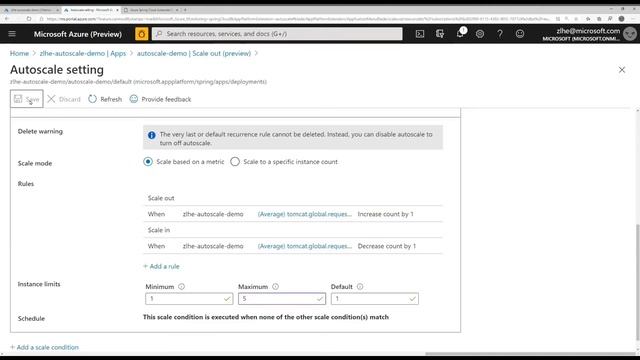The height and width of the screenshot is (360, 640).
Task: Open the feedback smiley in top bar
Action: (520, 34)
